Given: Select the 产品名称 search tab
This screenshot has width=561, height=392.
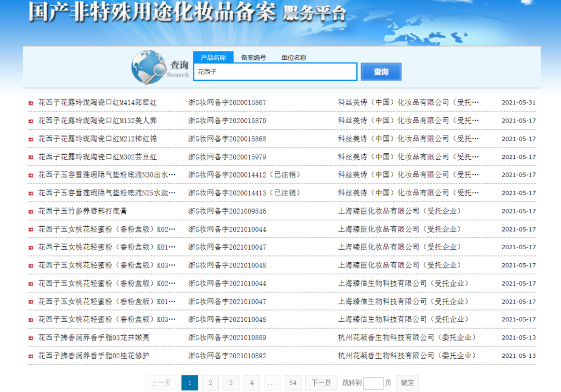Looking at the screenshot, I should point(213,58).
